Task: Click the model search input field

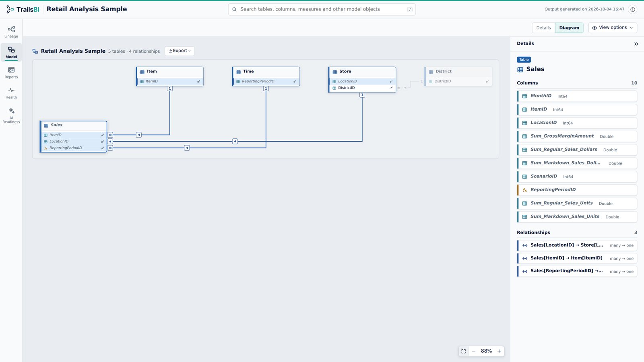Action: tap(322, 9)
